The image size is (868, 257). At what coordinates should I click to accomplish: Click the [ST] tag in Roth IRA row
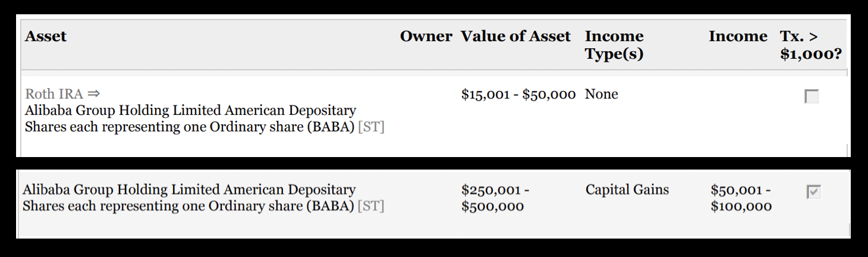tap(371, 127)
